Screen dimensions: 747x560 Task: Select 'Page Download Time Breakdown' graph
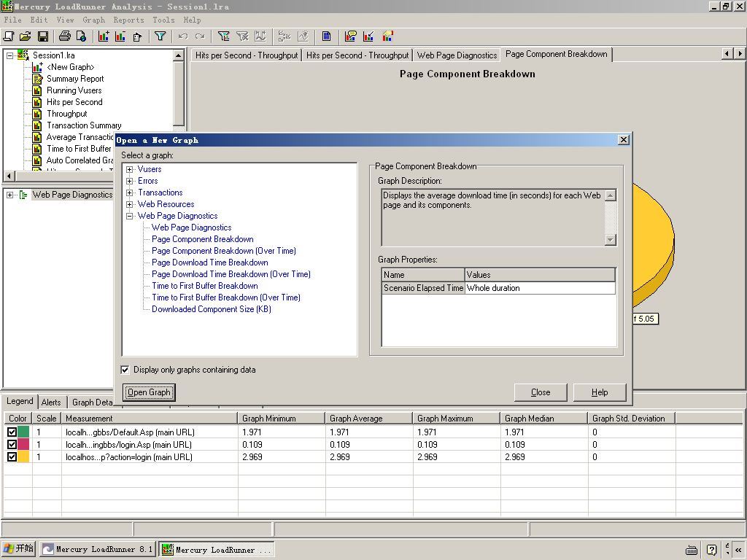210,262
